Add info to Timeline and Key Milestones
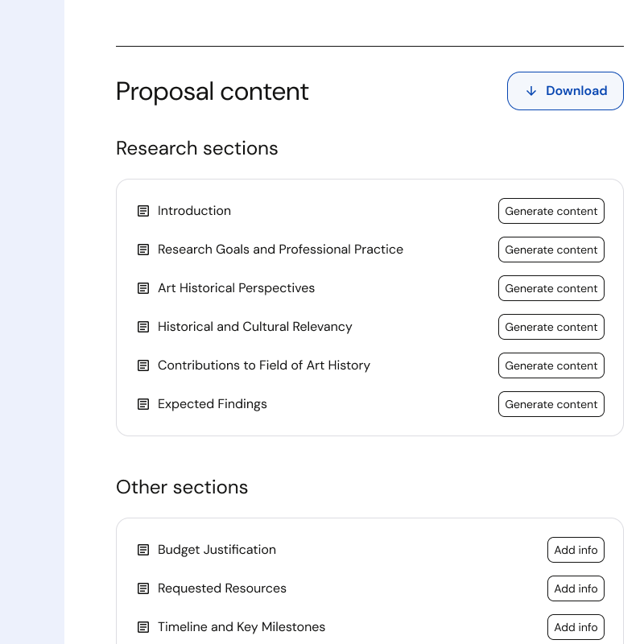This screenshot has height=644, width=644. [x=576, y=627]
